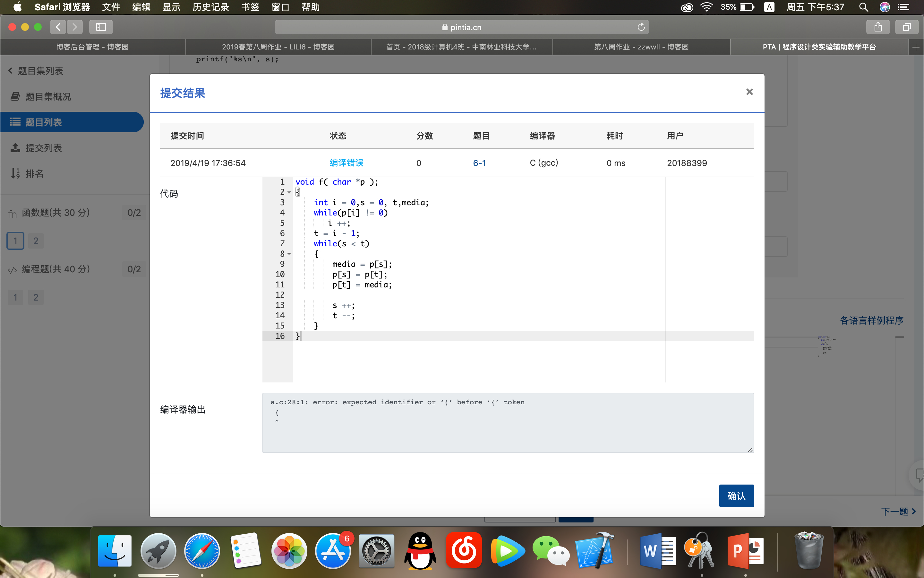Open PowerPoint from the Dock

coord(745,550)
